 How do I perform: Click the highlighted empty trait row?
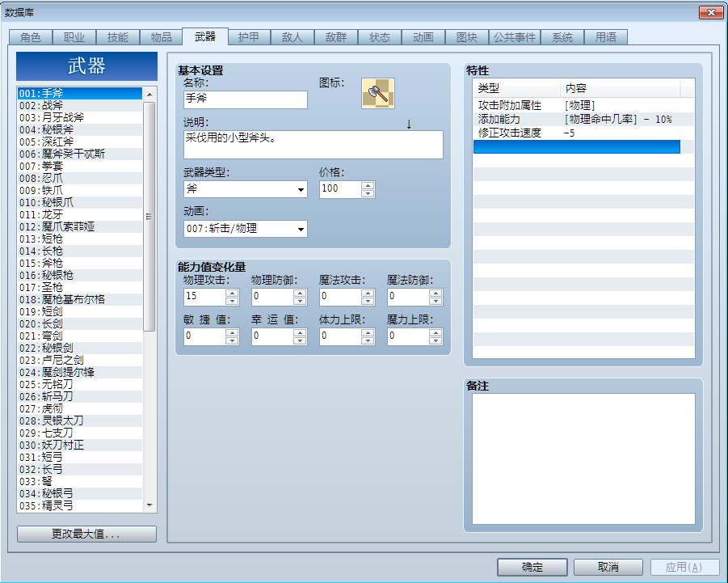tap(577, 147)
